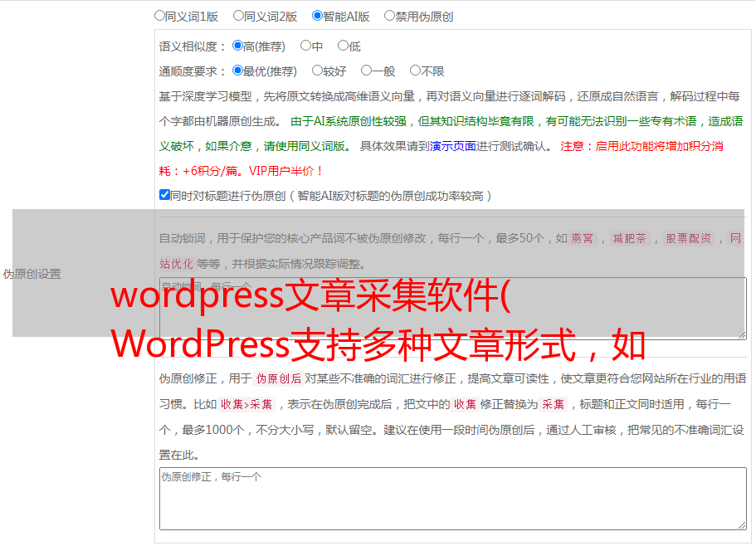Select 禁用伪原创 radio option
The image size is (756, 546).
pyautogui.click(x=389, y=16)
